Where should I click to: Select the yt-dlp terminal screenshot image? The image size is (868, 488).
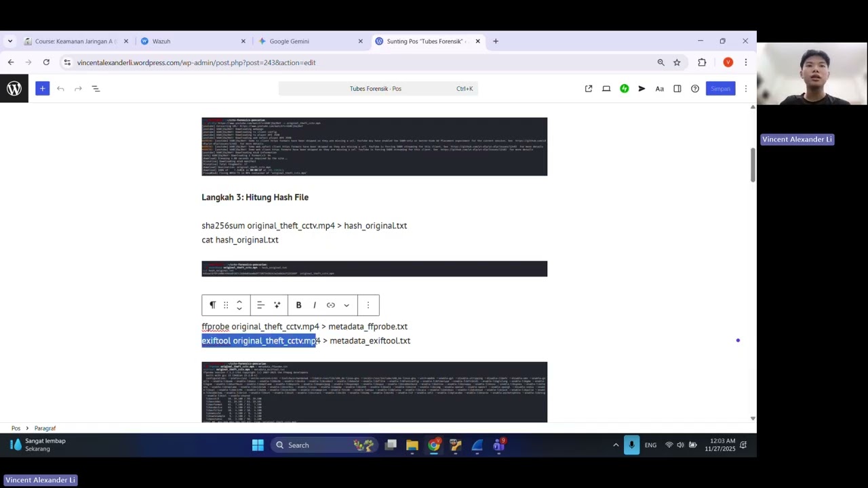click(374, 146)
